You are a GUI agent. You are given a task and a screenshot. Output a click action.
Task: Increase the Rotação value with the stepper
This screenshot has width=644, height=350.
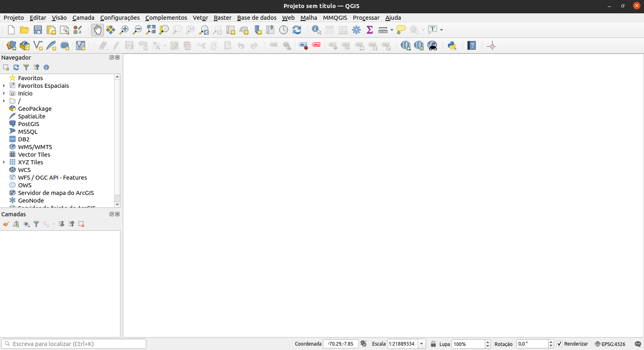(551, 342)
